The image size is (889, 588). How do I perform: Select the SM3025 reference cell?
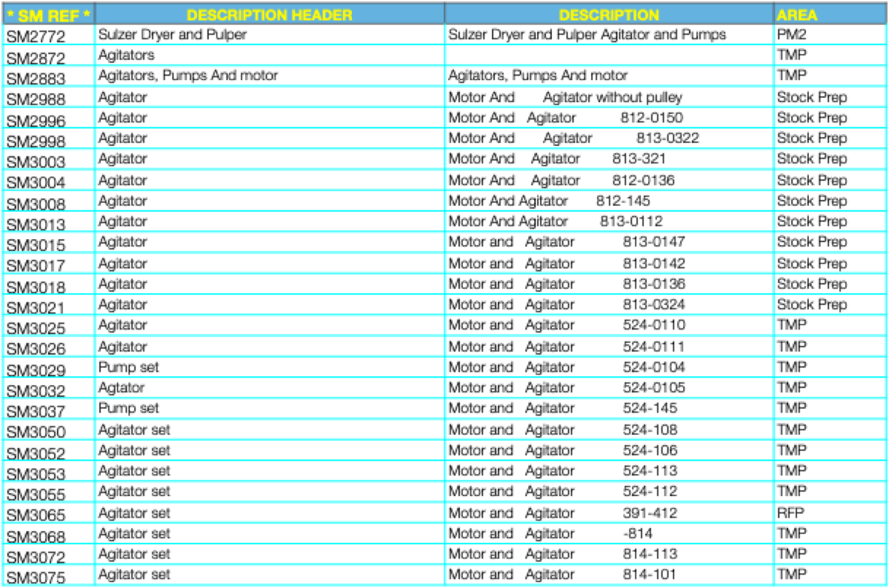tap(49, 327)
